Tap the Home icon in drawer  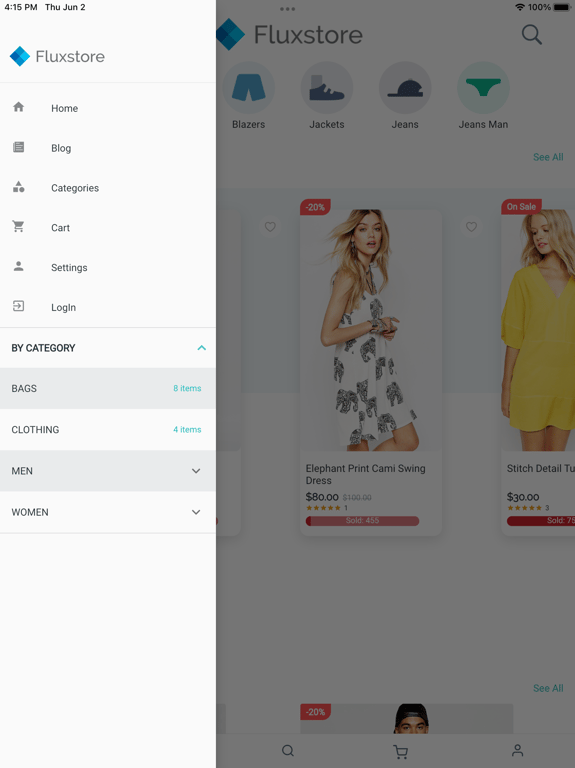pyautogui.click(x=19, y=107)
